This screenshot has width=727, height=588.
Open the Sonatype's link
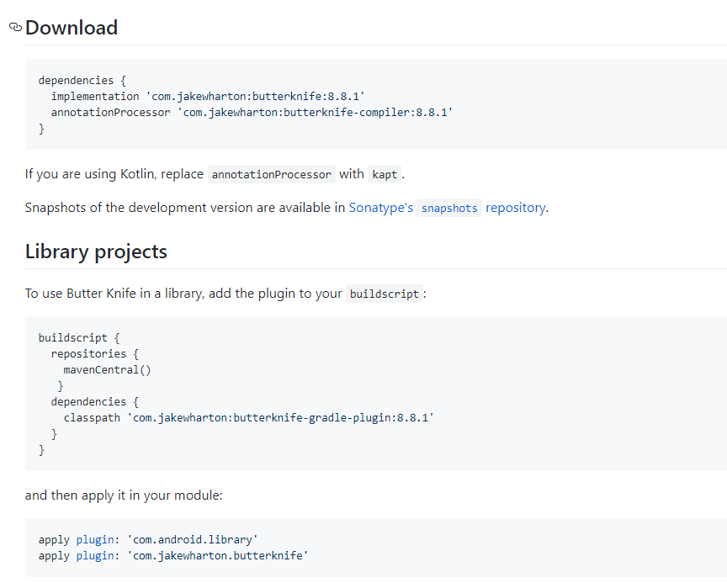pos(380,208)
